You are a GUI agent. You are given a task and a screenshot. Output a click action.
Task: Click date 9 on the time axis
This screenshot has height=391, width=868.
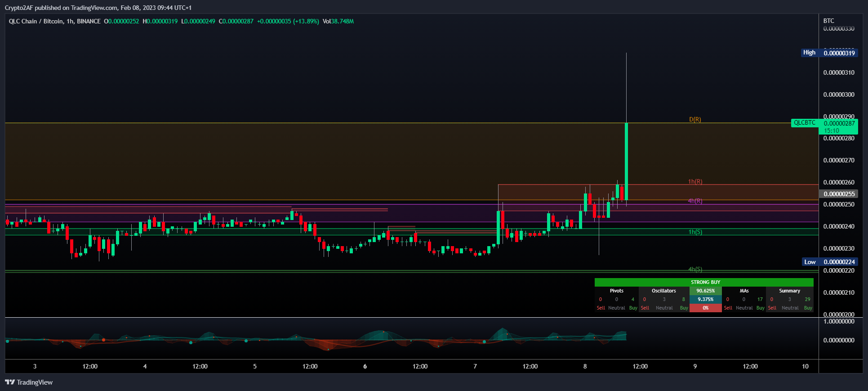click(x=695, y=366)
